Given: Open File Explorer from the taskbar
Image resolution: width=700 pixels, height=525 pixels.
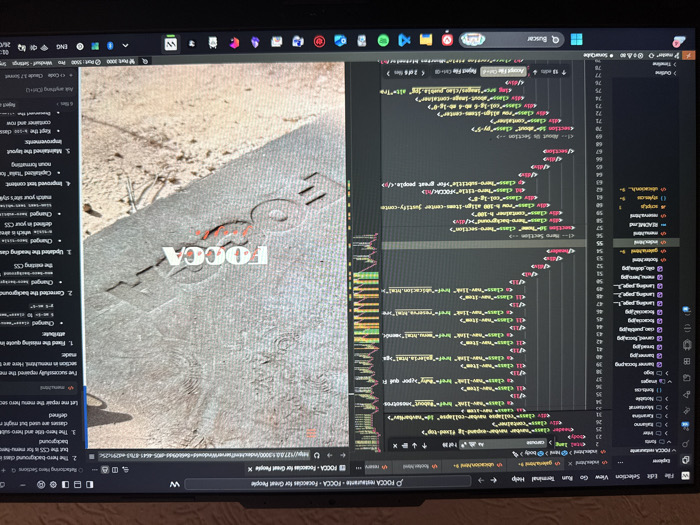Looking at the screenshot, I should coord(426,40).
